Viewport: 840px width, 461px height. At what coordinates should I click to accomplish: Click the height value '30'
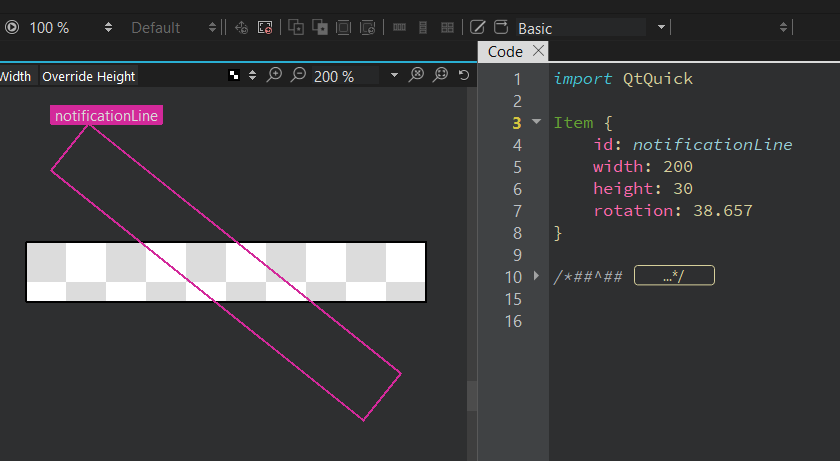tap(682, 188)
